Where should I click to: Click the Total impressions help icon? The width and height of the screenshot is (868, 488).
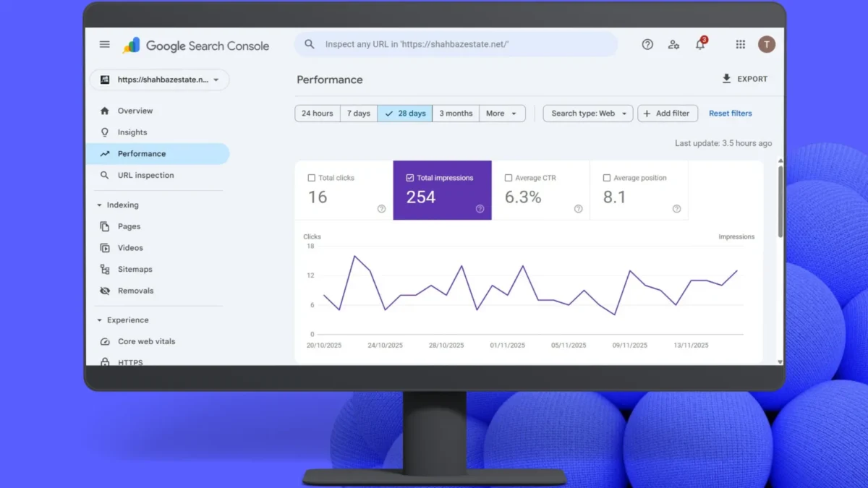point(480,209)
